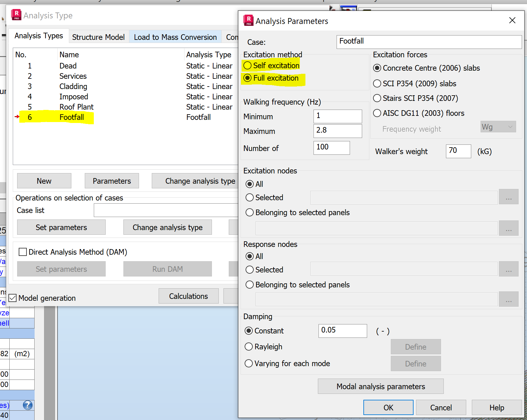
Task: Click the Modal analysis parameters button
Action: (380, 386)
